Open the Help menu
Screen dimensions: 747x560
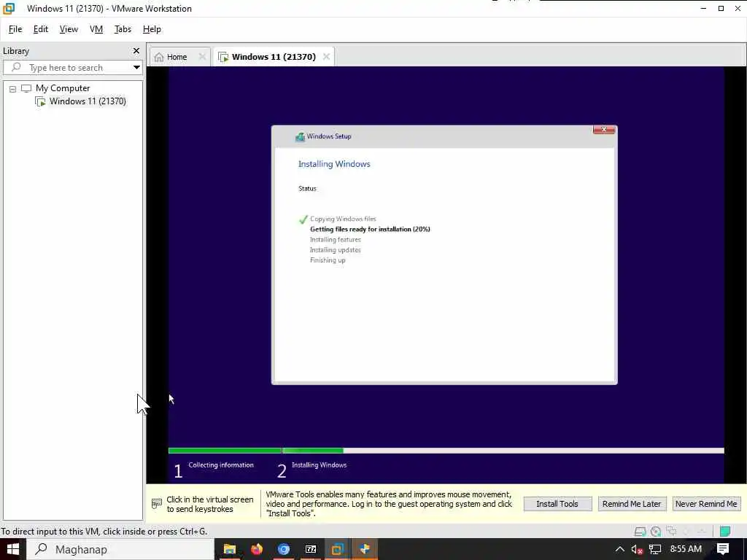pos(152,29)
